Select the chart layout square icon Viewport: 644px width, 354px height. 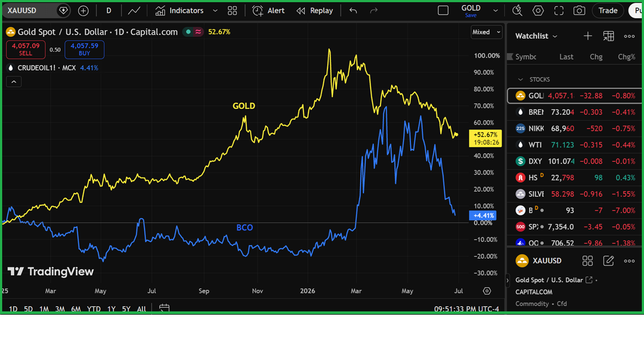click(443, 11)
